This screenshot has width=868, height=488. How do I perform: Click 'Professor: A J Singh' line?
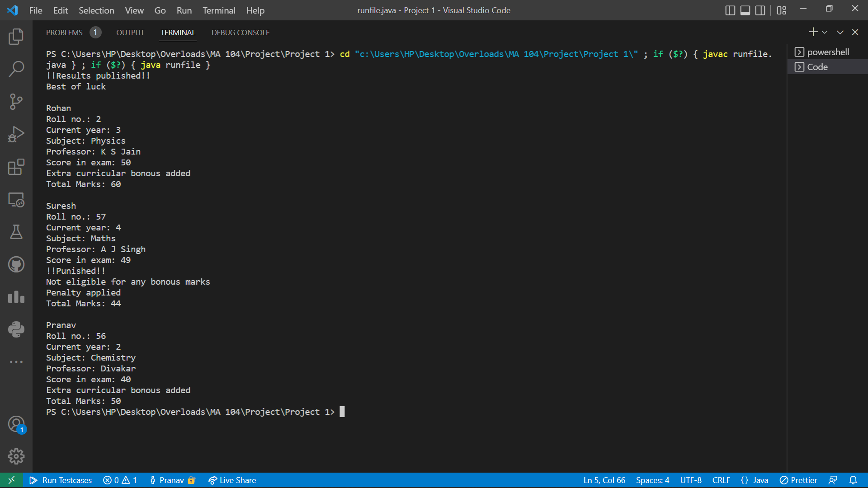pyautogui.click(x=95, y=249)
